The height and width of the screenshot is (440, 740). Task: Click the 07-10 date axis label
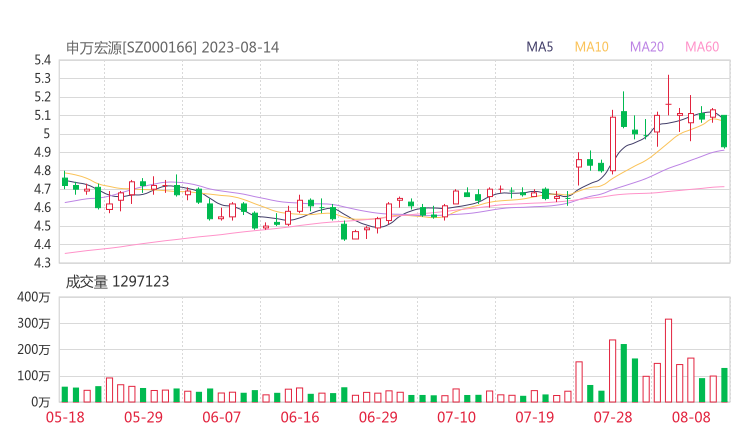click(x=456, y=417)
